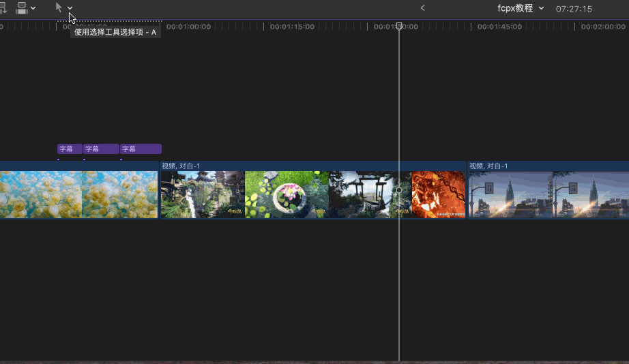Select the first 字幕 caption clip
Viewport: 629px width, 364px height.
(x=70, y=149)
